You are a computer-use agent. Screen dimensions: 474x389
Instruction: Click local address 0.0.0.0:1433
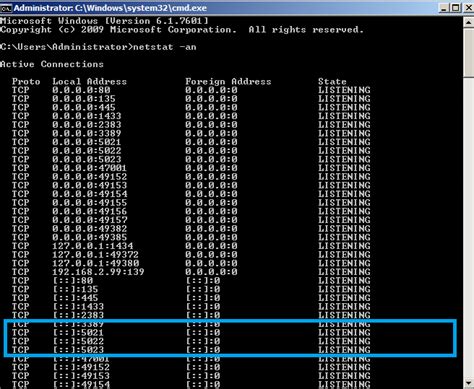point(87,116)
